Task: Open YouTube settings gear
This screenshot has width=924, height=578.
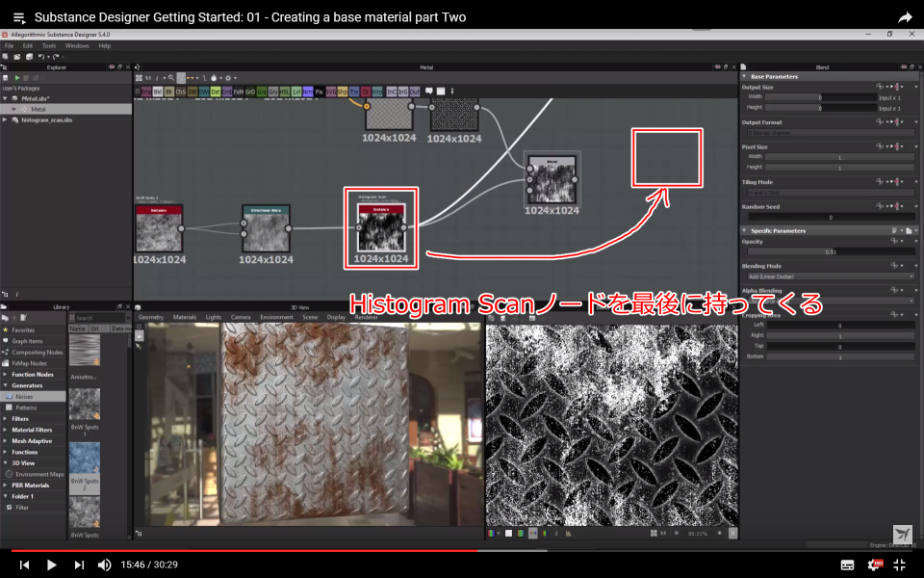Action: [874, 565]
